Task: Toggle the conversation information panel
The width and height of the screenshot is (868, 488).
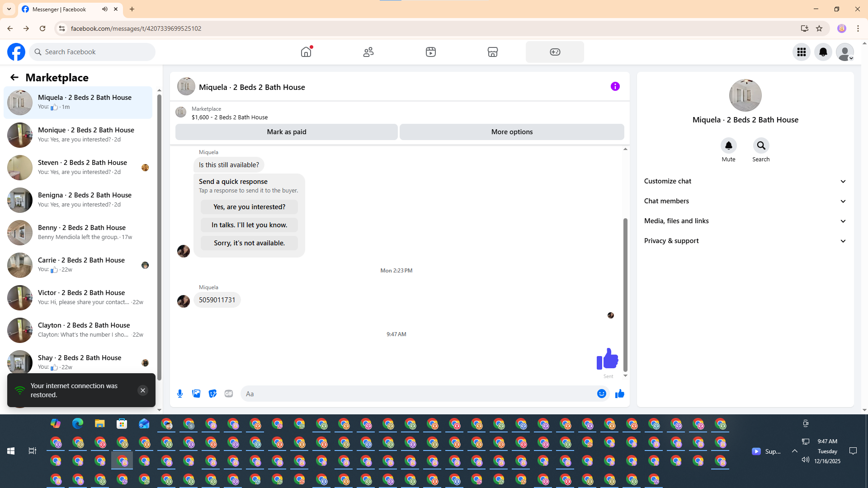Action: (615, 86)
